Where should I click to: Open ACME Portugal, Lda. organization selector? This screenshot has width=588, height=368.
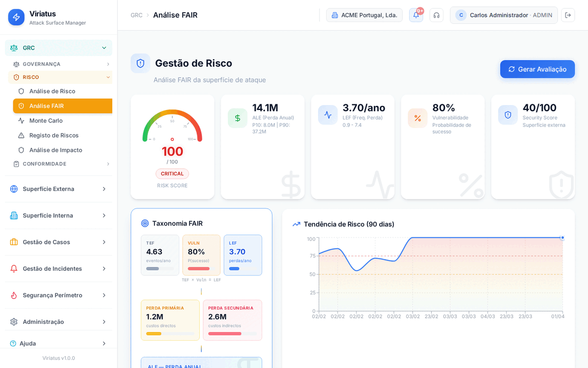tap(364, 15)
